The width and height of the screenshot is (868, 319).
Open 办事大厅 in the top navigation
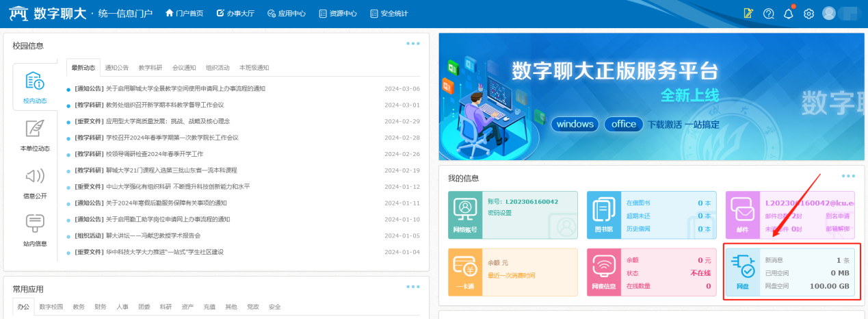click(235, 14)
